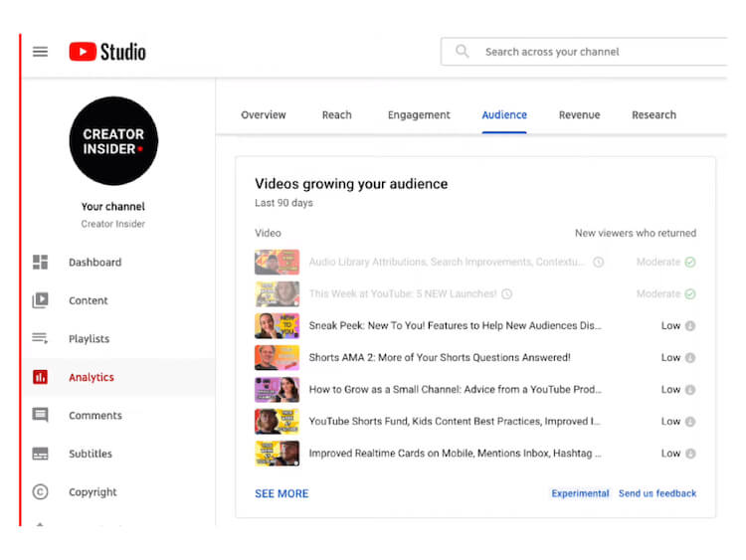
Task: Click the 'New viewers who returned' column header
Action: [x=636, y=233]
